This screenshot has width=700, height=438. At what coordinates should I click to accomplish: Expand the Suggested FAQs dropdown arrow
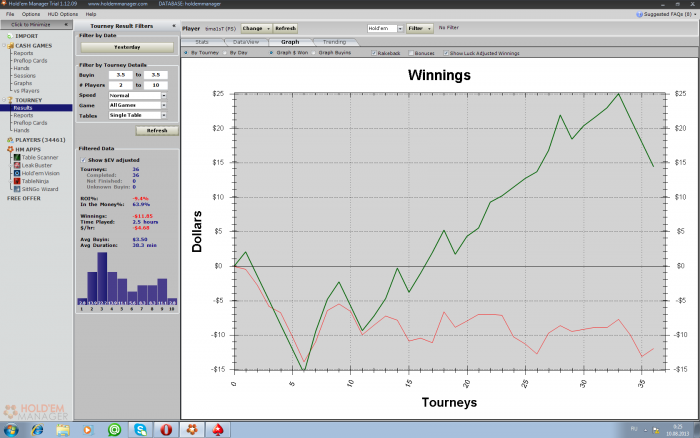(x=695, y=14)
